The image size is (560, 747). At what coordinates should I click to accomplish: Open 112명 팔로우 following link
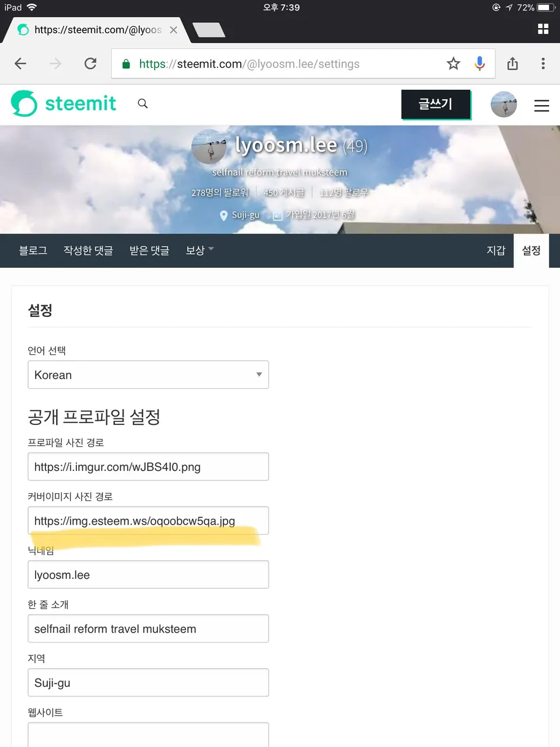pyautogui.click(x=344, y=192)
